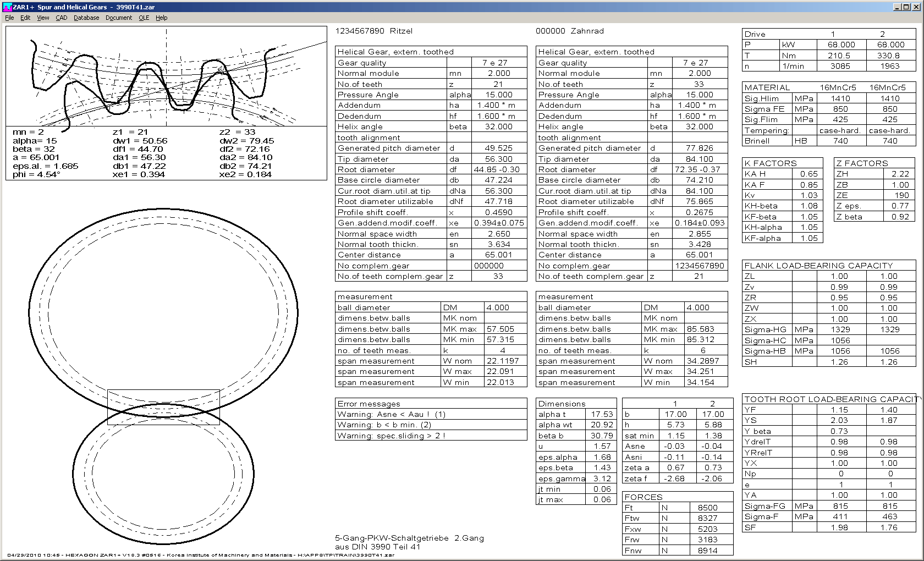Open the Edit menu
Screen dimensions: 924x561
coord(25,18)
